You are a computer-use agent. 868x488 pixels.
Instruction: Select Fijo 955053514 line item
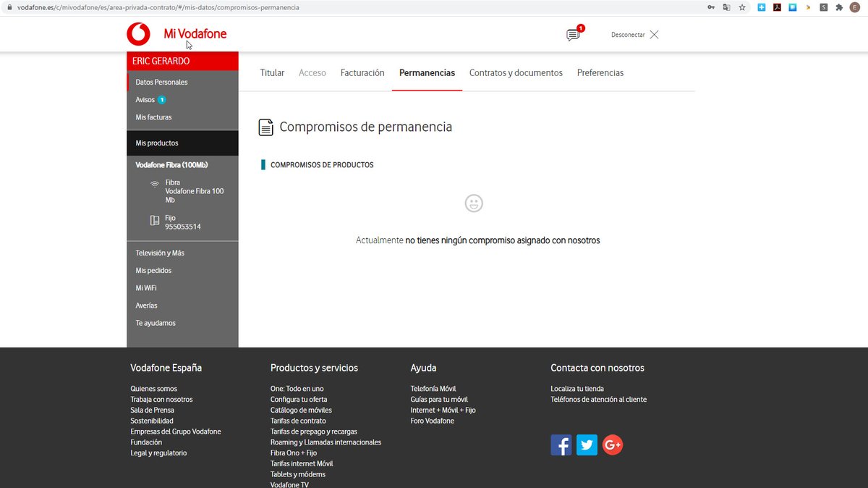[x=183, y=222]
